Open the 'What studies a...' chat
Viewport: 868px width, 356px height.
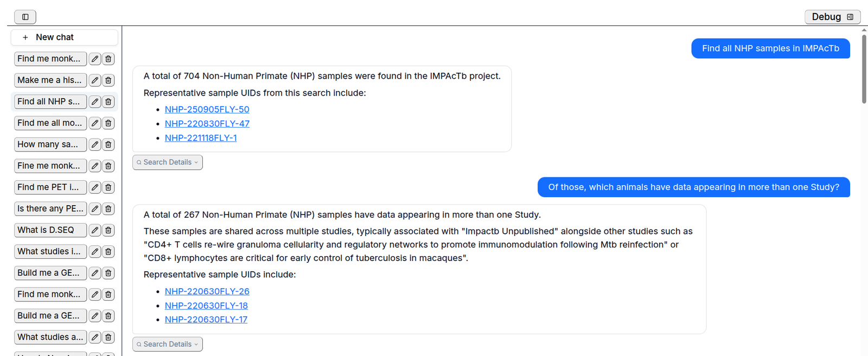click(50, 338)
